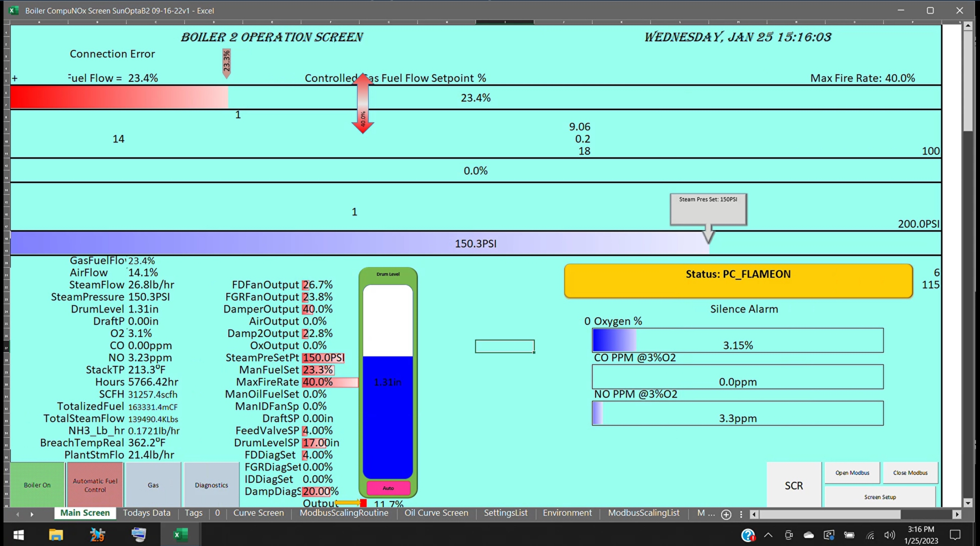The height and width of the screenshot is (546, 980).
Task: Open the Todays Data sheet tab
Action: point(147,513)
